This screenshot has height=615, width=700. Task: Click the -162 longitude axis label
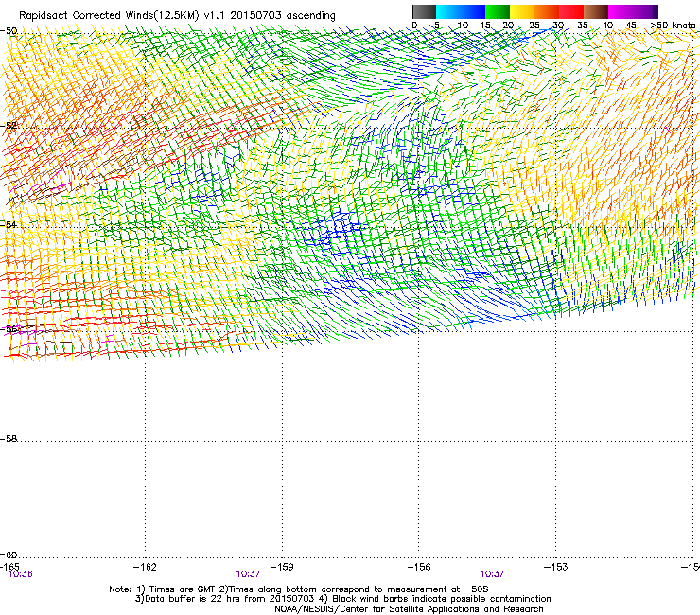pyautogui.click(x=145, y=567)
